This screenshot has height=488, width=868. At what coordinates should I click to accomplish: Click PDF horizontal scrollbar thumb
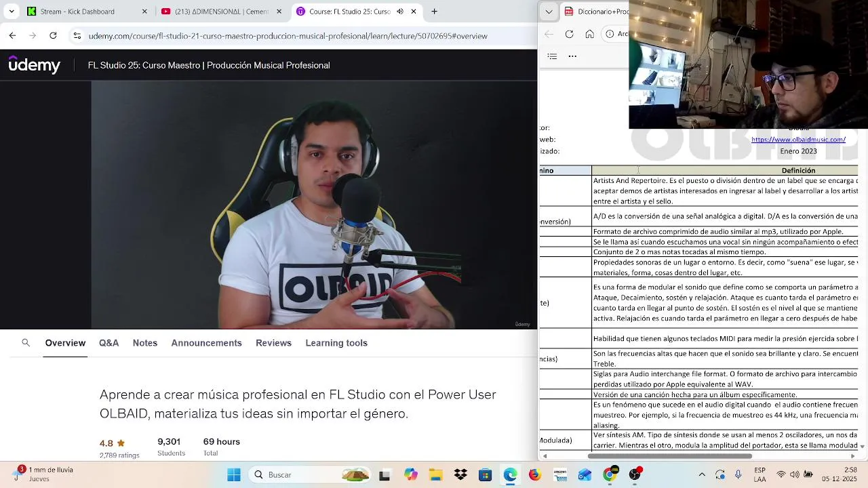669,456
